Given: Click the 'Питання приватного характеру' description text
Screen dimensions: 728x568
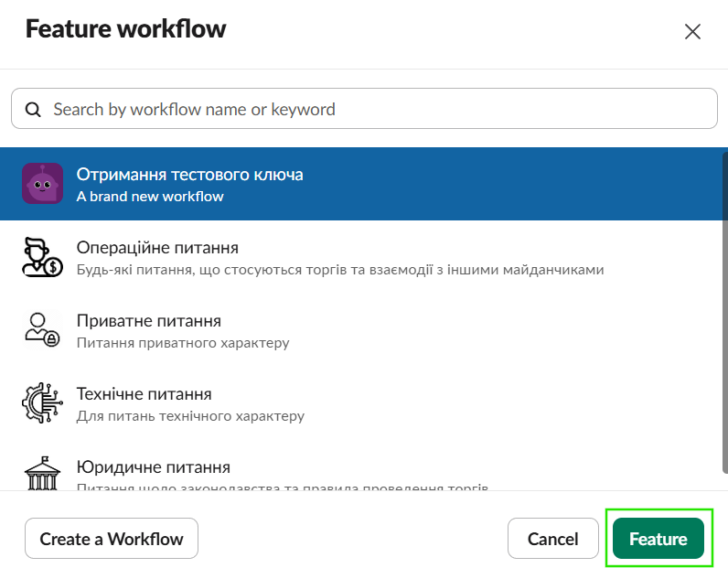Looking at the screenshot, I should coord(183,343).
